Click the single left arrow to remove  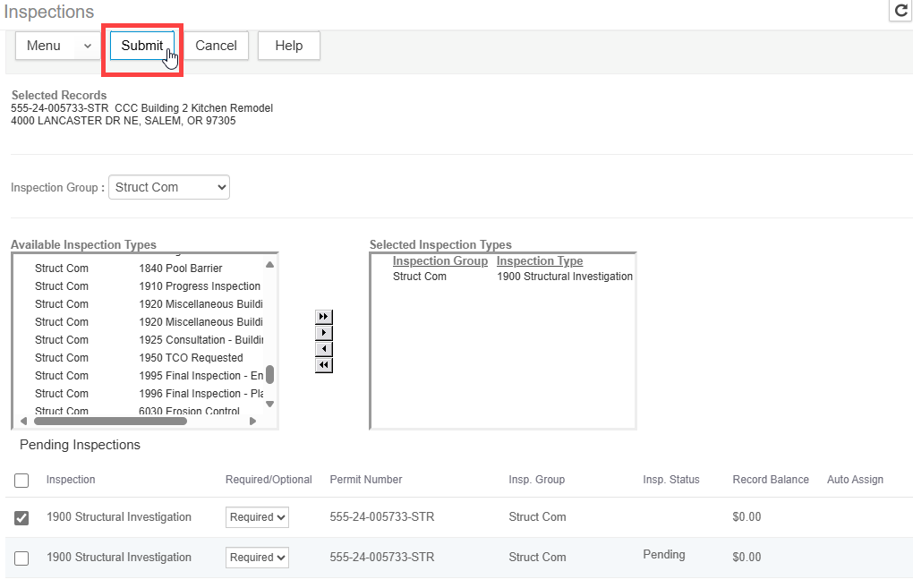[x=323, y=349]
